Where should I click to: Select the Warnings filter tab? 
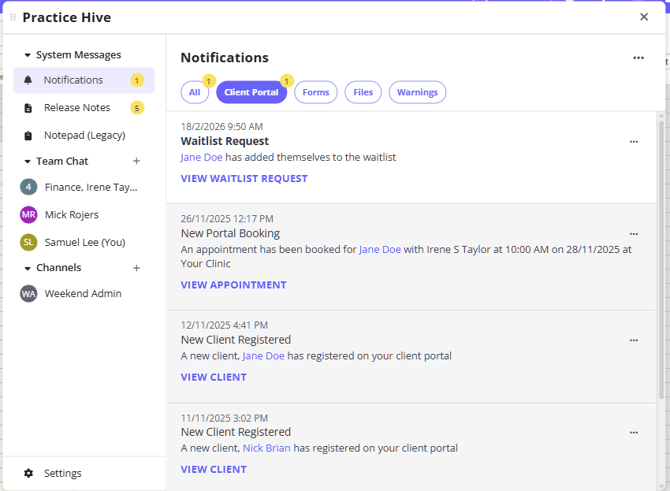(417, 93)
